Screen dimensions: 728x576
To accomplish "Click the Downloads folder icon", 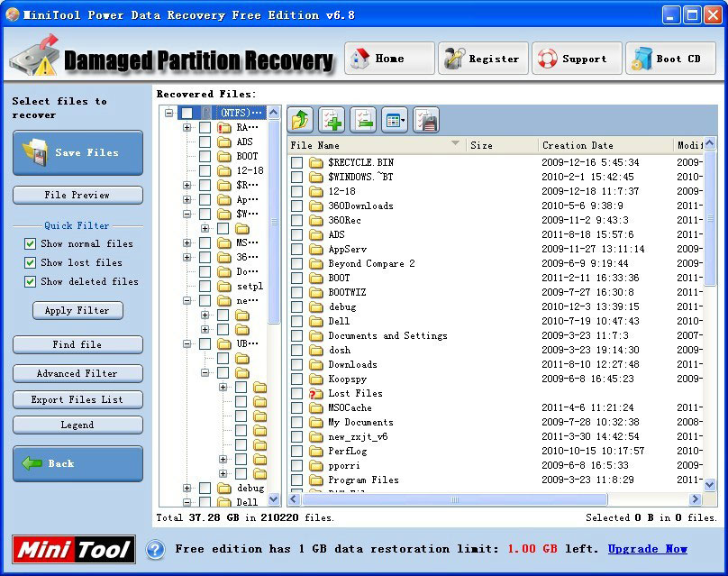I will 316,365.
